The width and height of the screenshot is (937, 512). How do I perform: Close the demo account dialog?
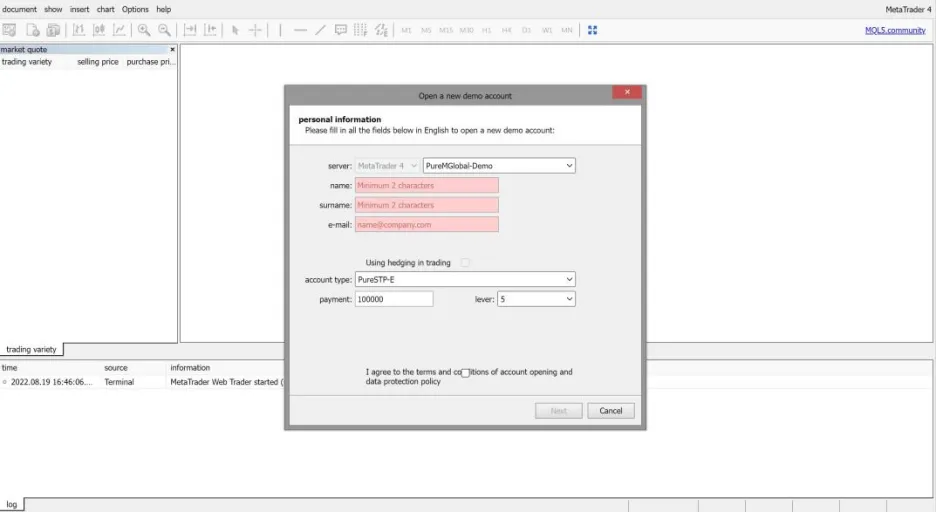coord(627,92)
